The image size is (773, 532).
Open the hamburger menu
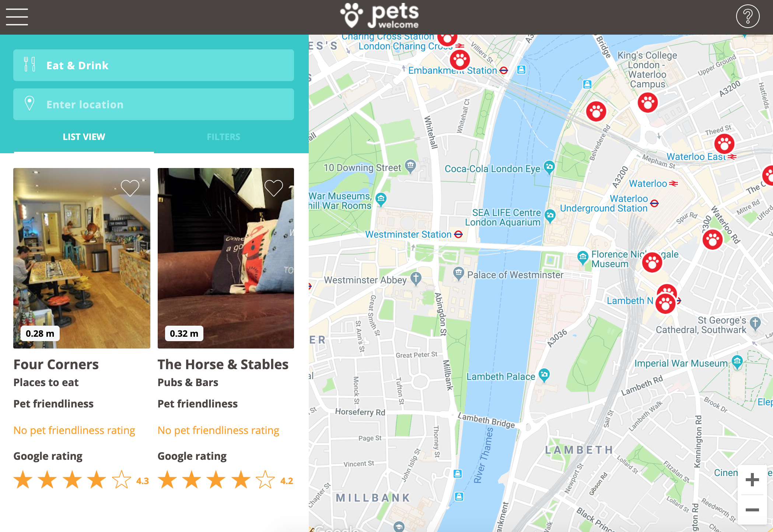point(17,17)
